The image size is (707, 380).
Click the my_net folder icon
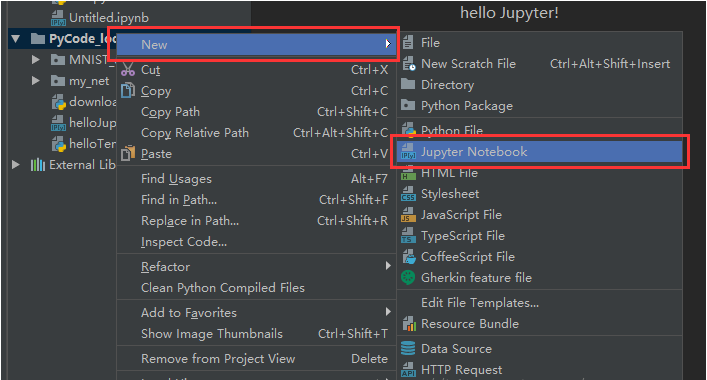coord(58,81)
